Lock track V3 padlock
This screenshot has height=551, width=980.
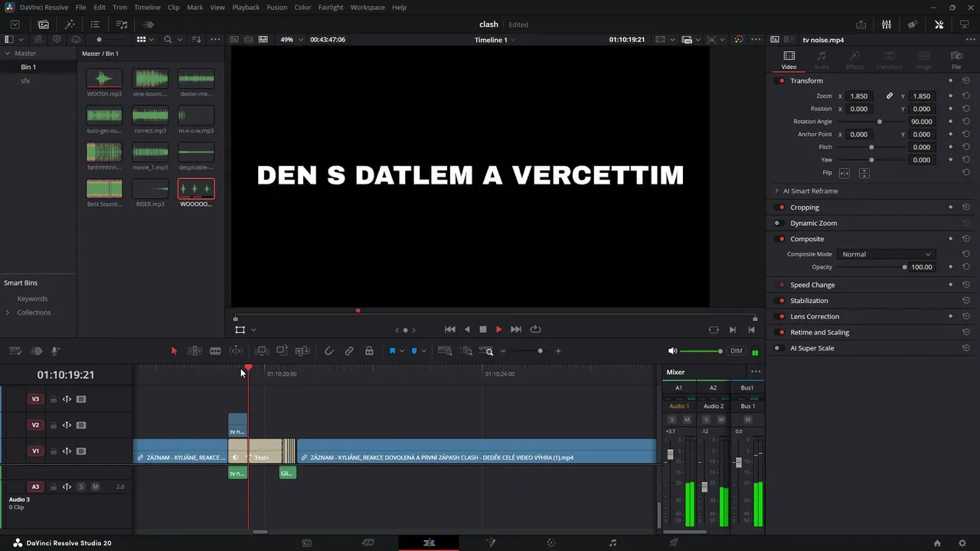(x=53, y=399)
